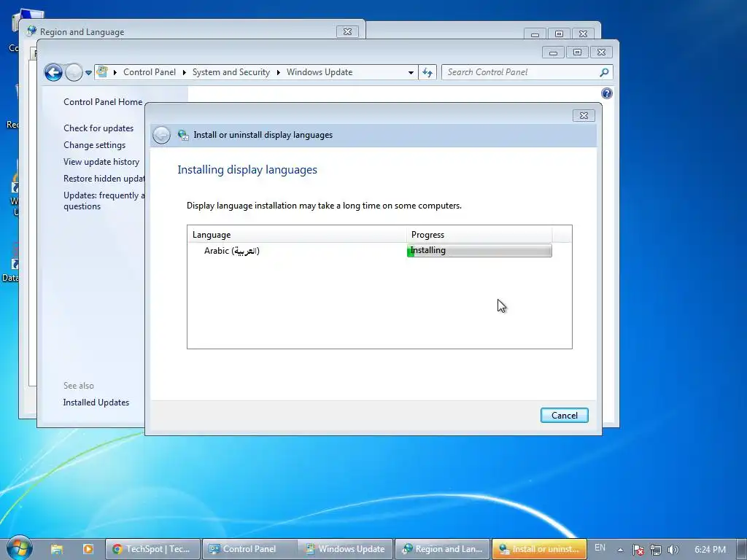Click the Language column header
Viewport: 747px width, 560px height.
[x=296, y=234]
